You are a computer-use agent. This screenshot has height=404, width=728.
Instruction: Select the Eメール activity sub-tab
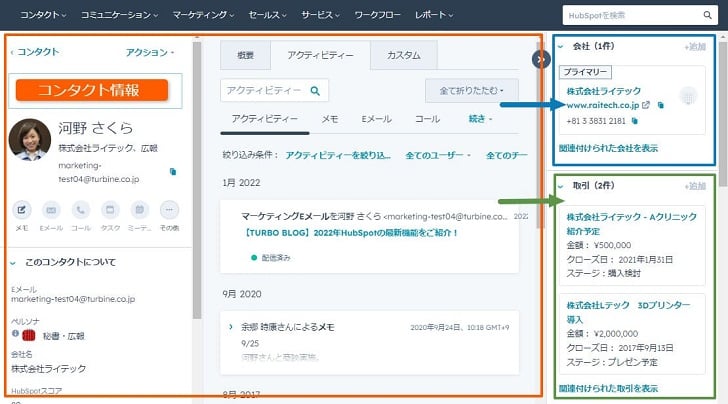click(x=377, y=119)
